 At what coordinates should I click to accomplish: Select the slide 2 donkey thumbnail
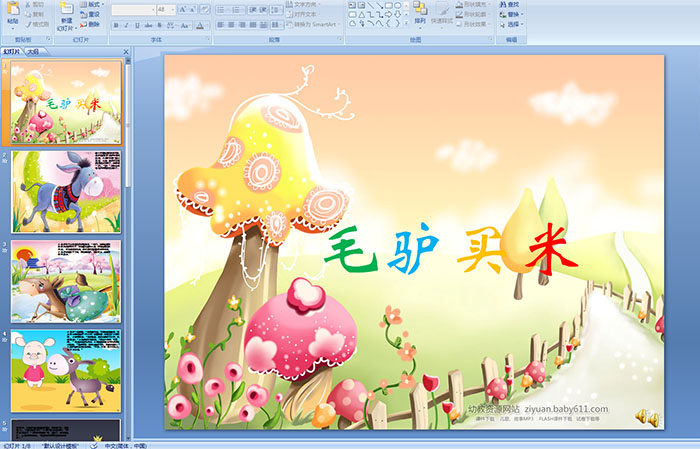coord(66,191)
